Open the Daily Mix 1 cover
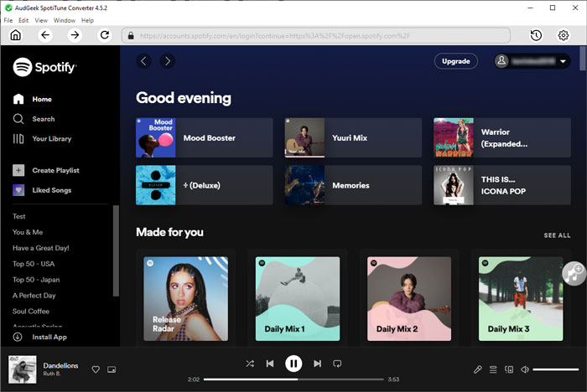This screenshot has height=392, width=587. pos(298,298)
